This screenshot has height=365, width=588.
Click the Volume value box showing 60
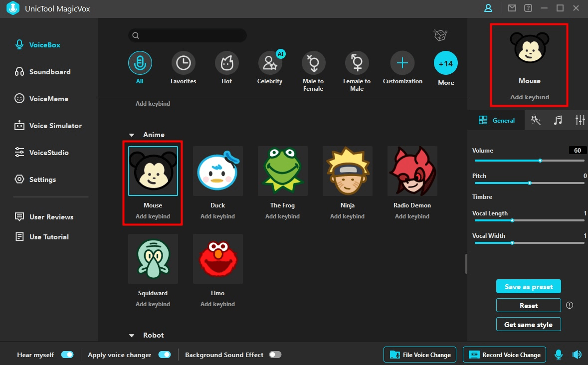(x=578, y=150)
